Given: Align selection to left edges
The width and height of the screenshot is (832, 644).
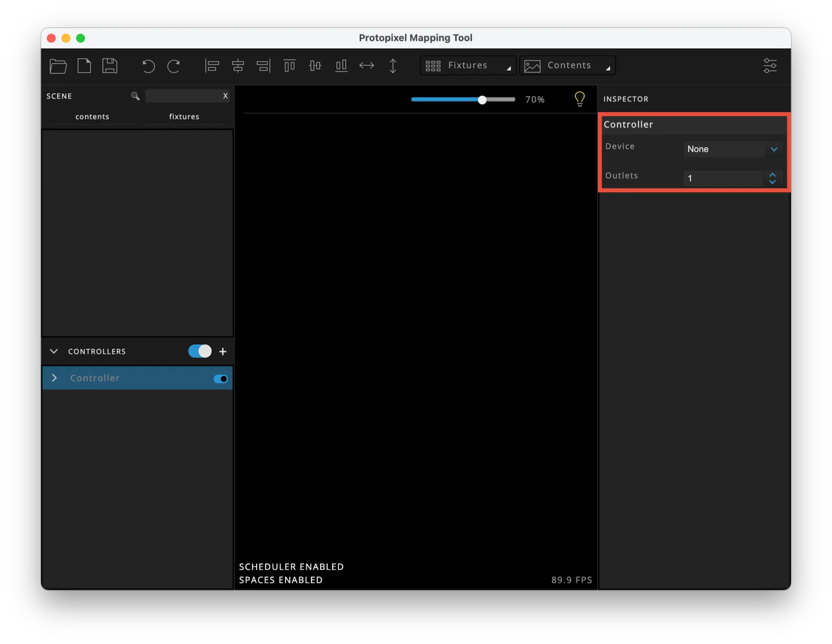Looking at the screenshot, I should point(212,66).
